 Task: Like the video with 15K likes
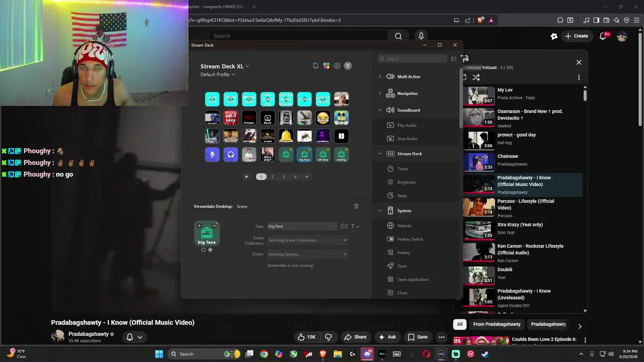tap(306, 337)
